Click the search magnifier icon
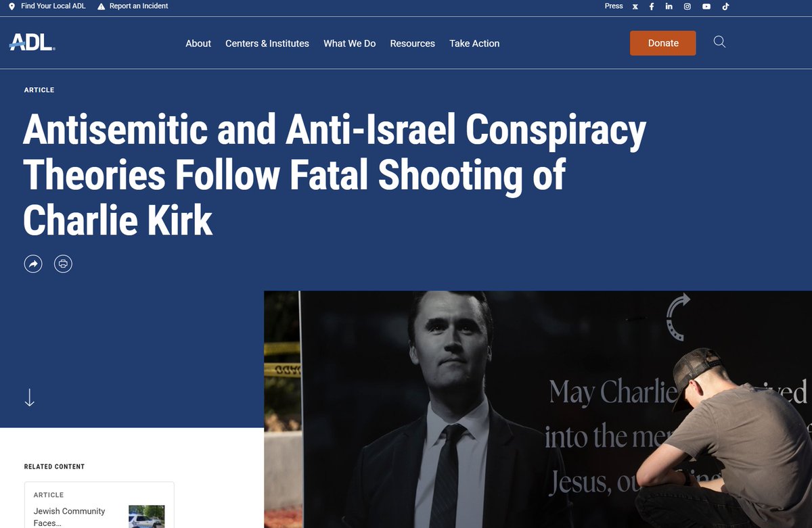The image size is (812, 528). [720, 42]
